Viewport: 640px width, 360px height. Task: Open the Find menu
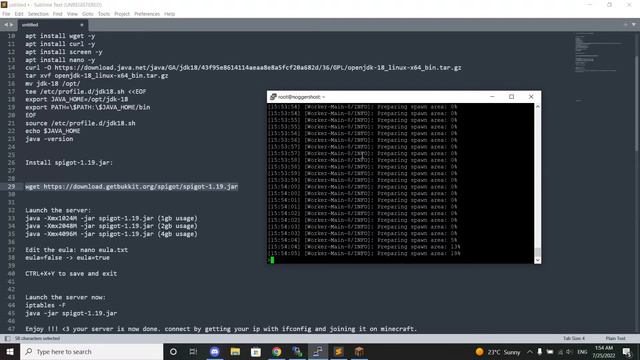(x=58, y=14)
